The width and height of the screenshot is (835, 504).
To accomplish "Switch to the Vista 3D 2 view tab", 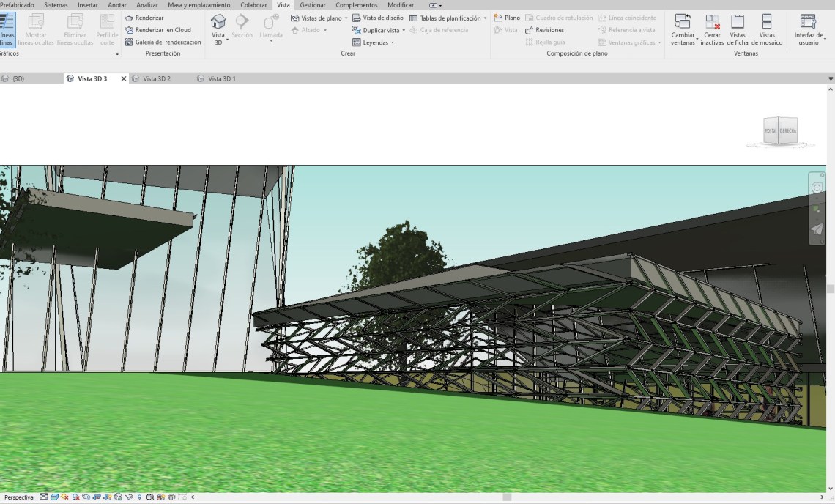I will [x=156, y=78].
